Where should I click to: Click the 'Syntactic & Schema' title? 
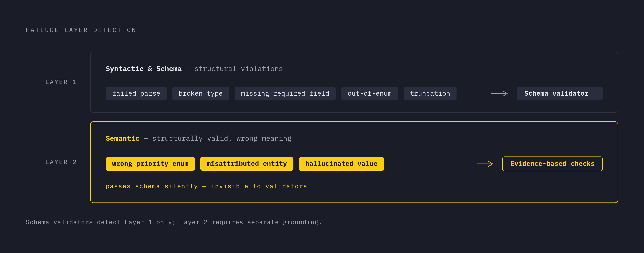(143, 69)
